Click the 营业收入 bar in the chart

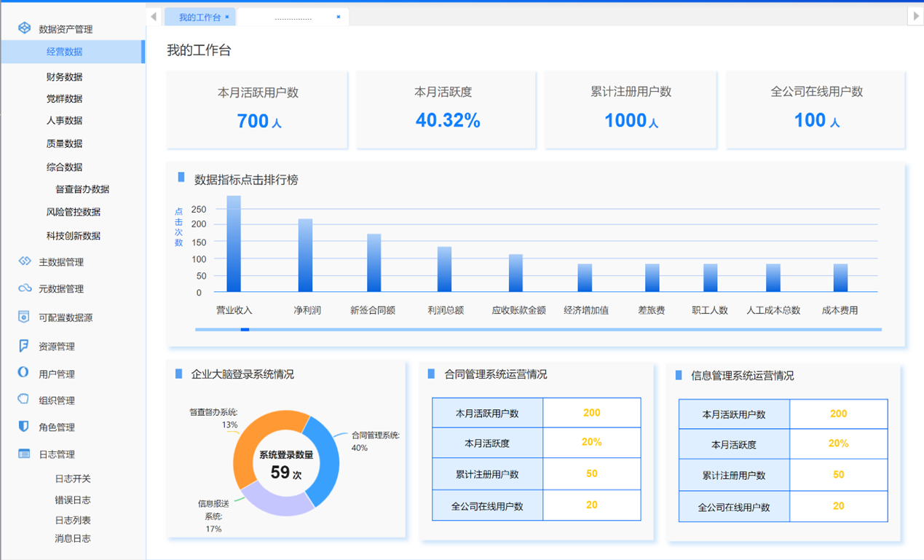click(234, 244)
